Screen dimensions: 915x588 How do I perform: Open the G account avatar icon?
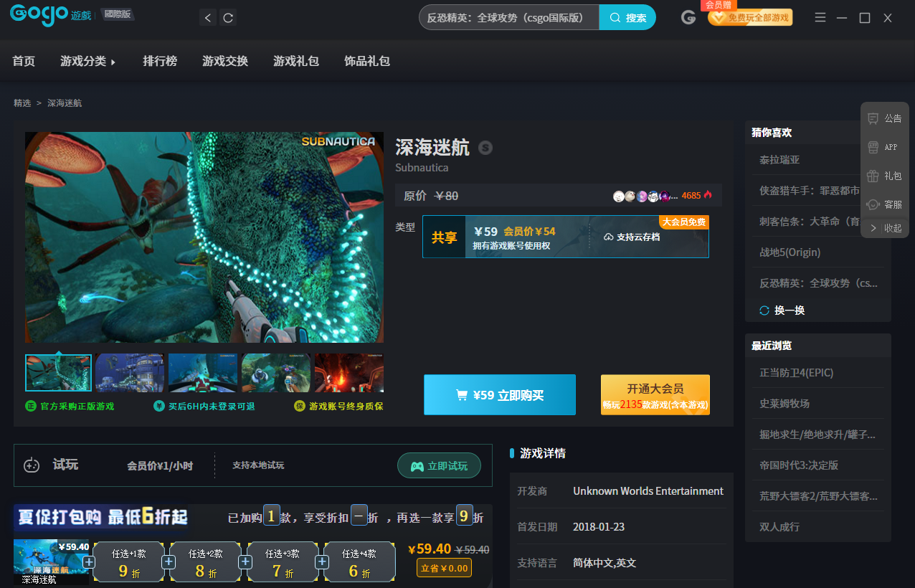click(x=689, y=18)
